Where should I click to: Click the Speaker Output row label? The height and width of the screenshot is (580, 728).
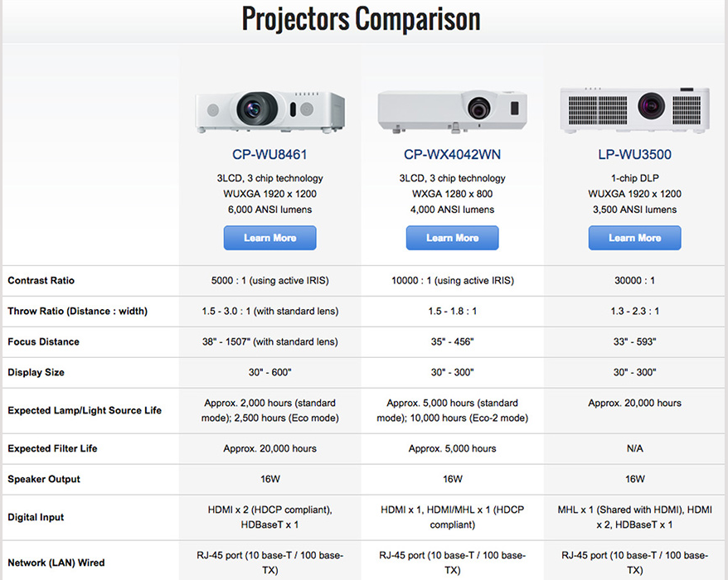pos(44,479)
